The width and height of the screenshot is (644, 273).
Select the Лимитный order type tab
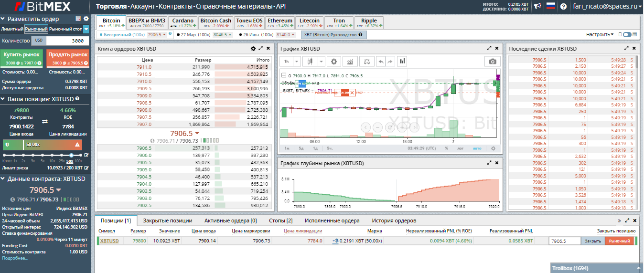click(12, 29)
